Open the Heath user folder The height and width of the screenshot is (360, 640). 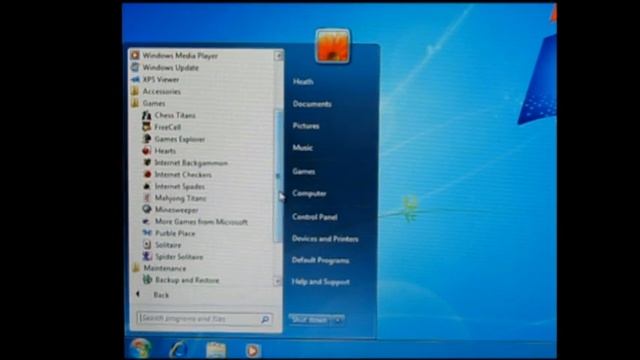coord(303,82)
